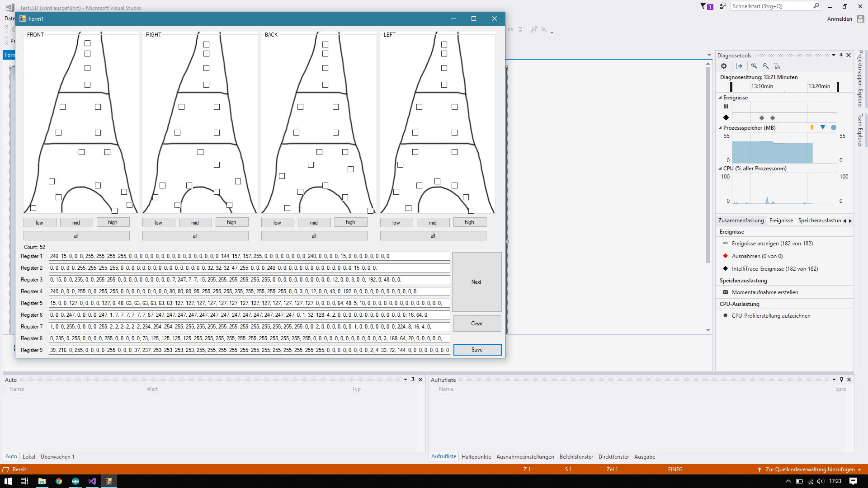Pin the Auto panel
Viewport: 868px width, 488px height.
point(413,380)
